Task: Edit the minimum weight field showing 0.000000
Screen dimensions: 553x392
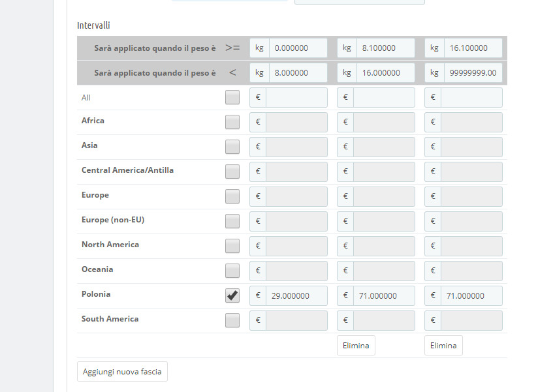Action: pyautogui.click(x=298, y=48)
